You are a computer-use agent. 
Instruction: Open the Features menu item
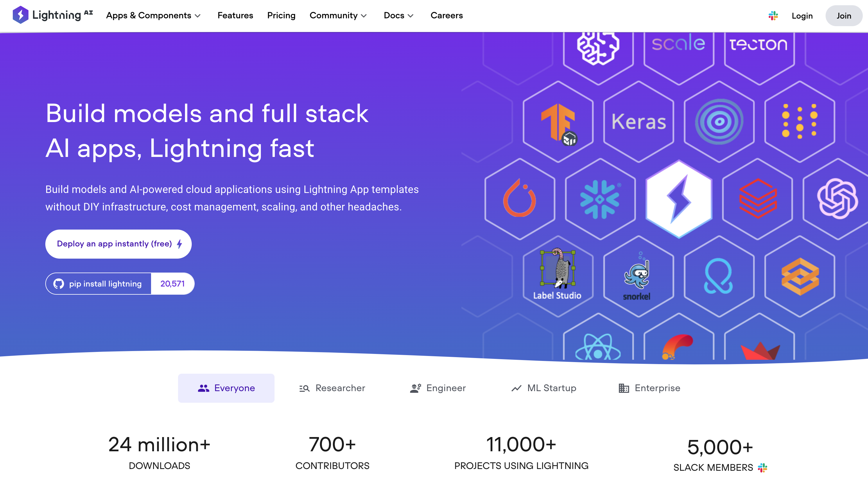point(235,15)
